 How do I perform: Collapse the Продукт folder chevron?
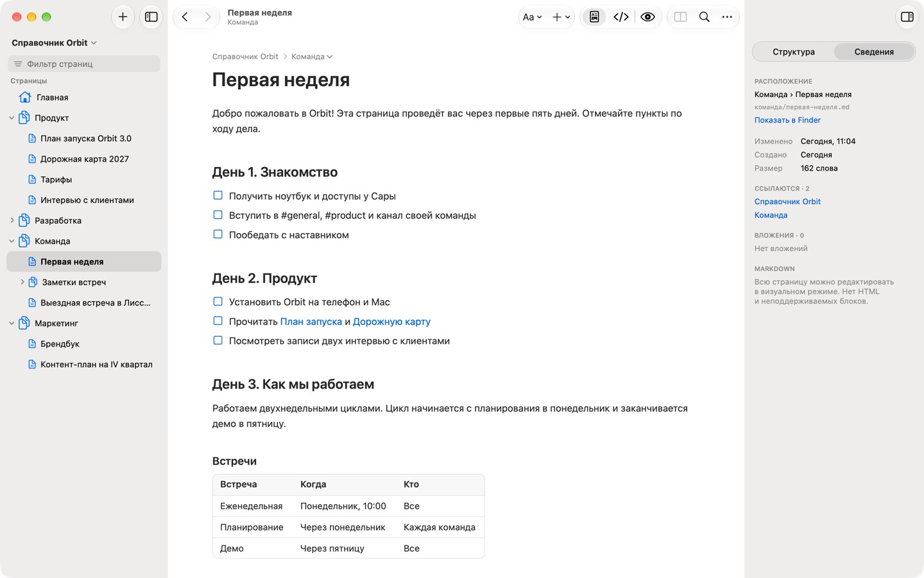(12, 118)
